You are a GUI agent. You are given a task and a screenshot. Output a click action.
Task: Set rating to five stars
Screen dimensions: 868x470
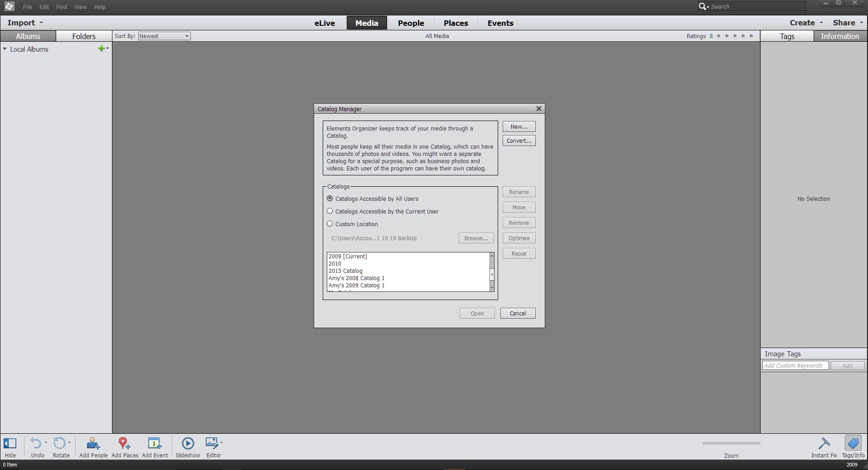[751, 36]
